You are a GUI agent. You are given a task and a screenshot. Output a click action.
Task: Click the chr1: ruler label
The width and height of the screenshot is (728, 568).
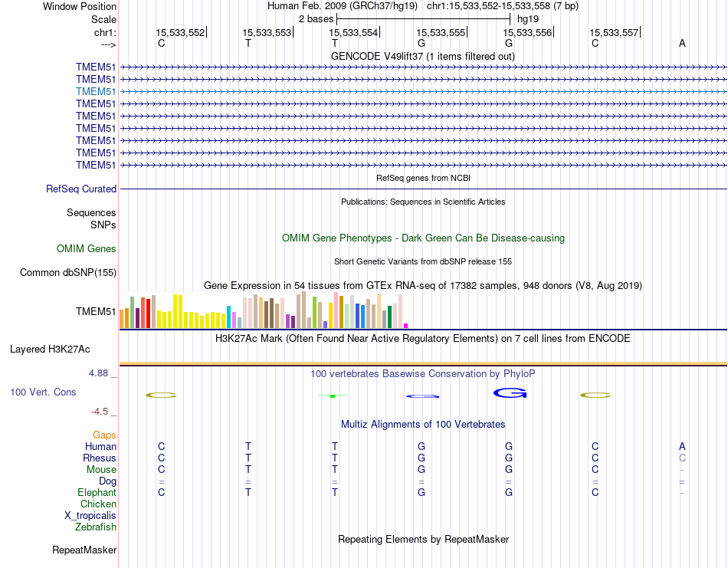click(x=105, y=32)
